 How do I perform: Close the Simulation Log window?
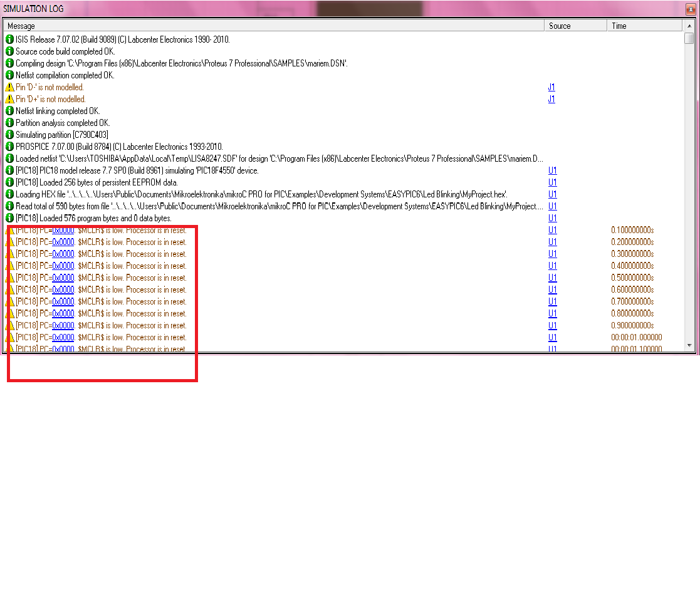691,9
